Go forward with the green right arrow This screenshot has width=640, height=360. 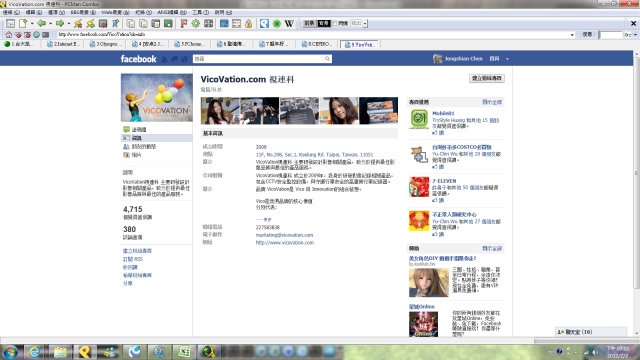(x=60, y=24)
